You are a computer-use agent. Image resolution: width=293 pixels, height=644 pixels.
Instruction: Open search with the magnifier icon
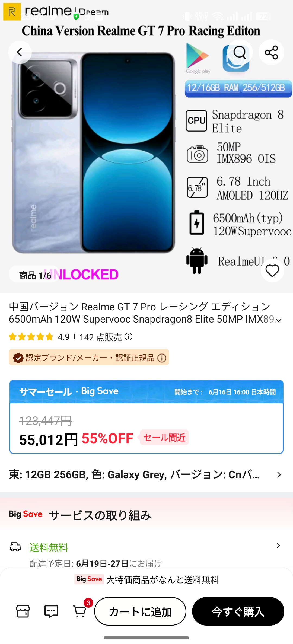coord(240,52)
